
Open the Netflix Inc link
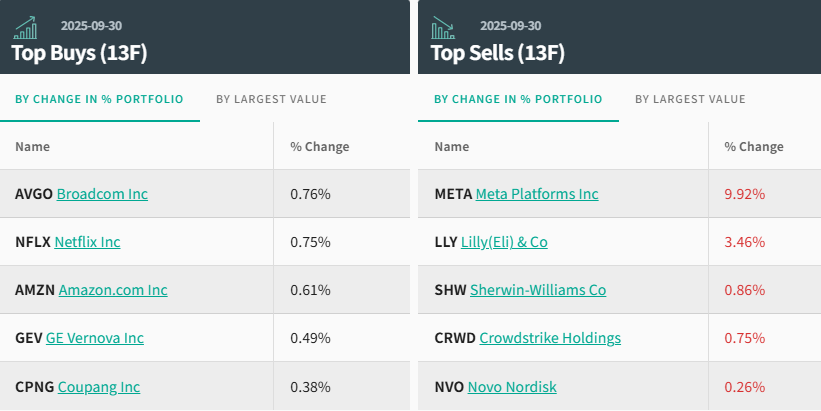[x=87, y=242]
